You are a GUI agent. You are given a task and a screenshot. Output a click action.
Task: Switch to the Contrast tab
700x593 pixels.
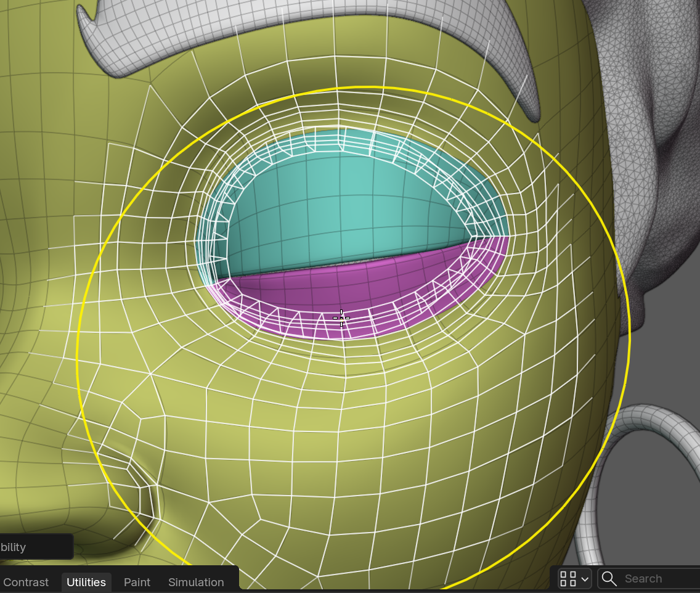coord(25,582)
